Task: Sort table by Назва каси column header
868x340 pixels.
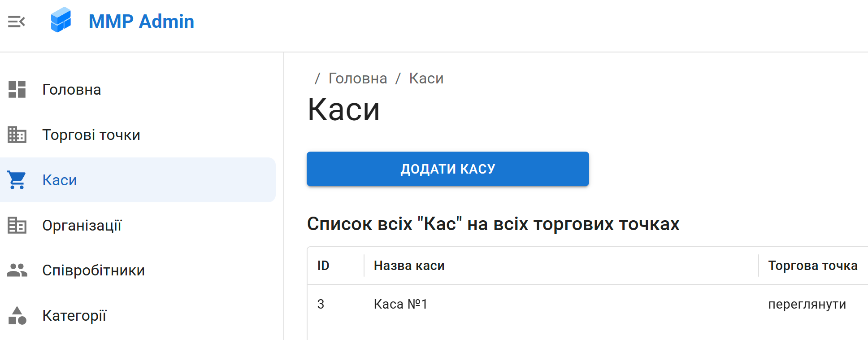Action: click(409, 266)
